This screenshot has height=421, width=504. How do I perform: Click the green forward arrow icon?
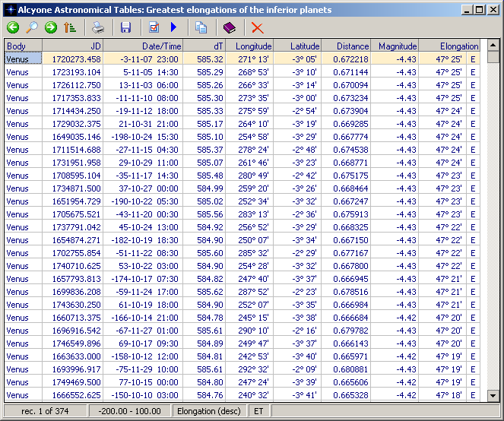pos(51,28)
